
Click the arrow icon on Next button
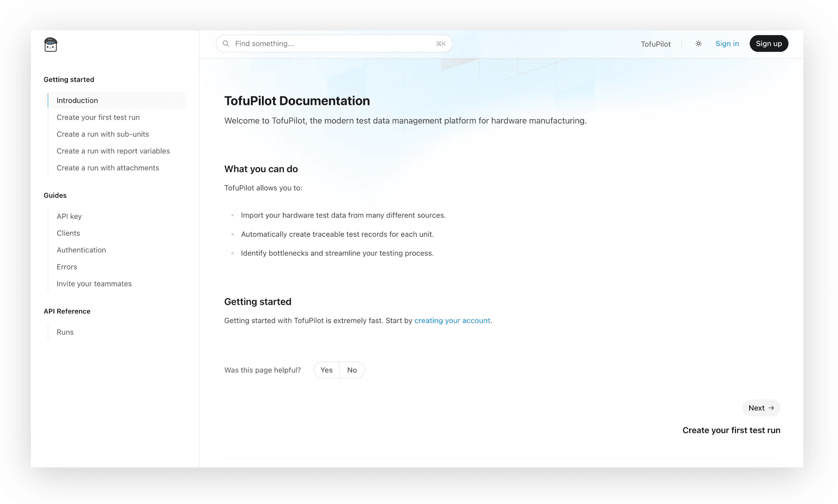click(x=772, y=408)
